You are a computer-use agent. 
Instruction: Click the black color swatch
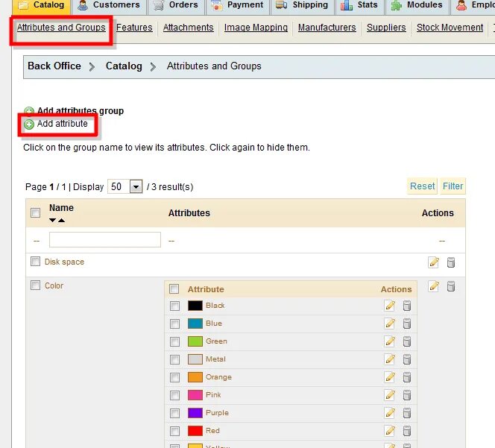[x=195, y=306]
